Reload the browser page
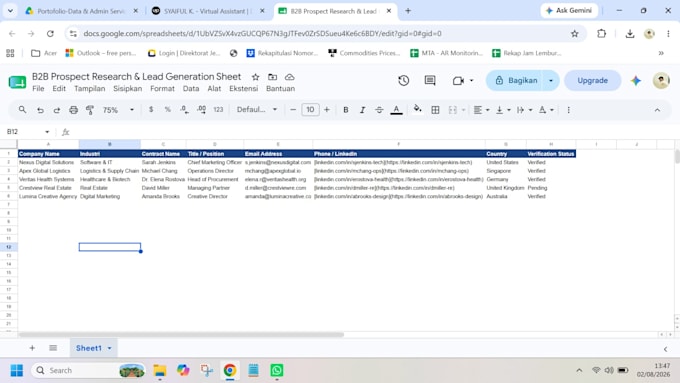 coord(50,33)
